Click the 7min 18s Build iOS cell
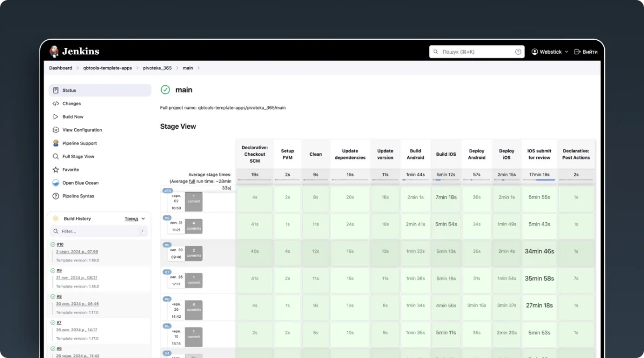Viewport: 644px width, 358px height. (x=446, y=198)
